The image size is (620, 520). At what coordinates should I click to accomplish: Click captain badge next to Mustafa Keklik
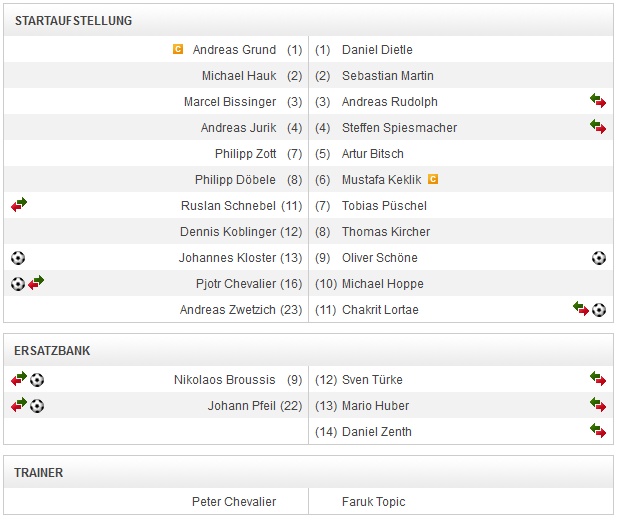[433, 179]
